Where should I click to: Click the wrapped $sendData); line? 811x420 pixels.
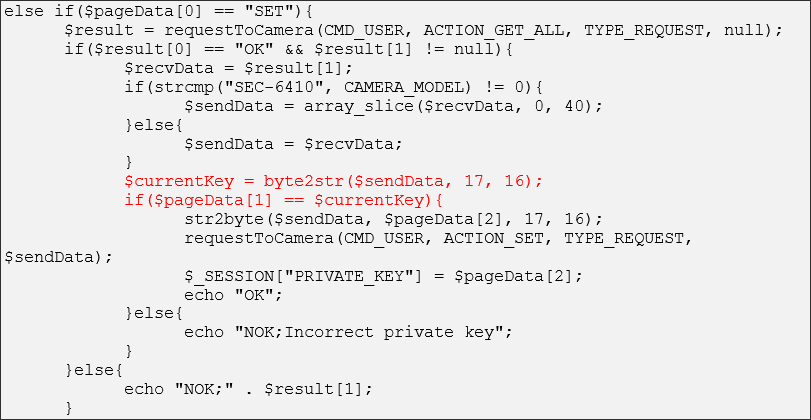58,257
